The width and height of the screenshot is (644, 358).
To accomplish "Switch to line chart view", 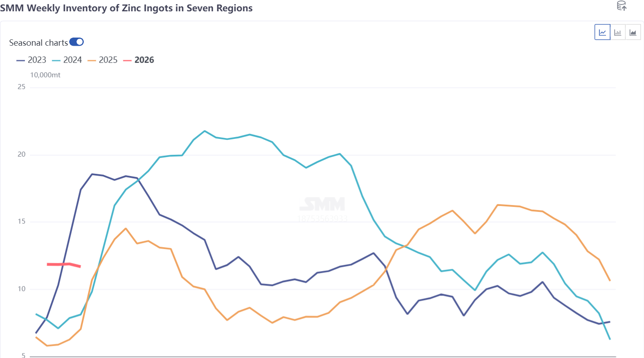I will tap(602, 32).
